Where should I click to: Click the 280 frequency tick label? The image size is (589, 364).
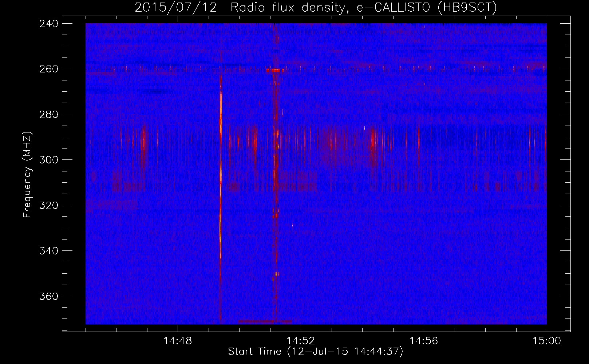(x=49, y=115)
